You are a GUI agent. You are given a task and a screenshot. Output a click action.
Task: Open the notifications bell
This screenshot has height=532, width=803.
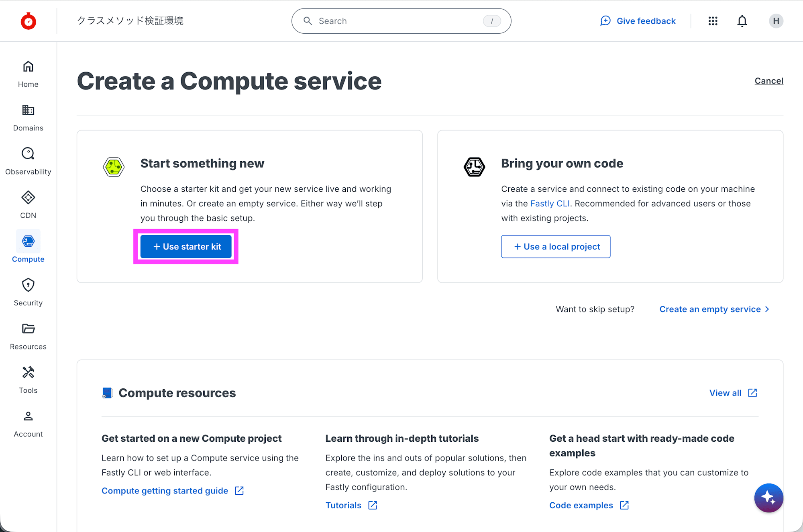click(x=742, y=21)
